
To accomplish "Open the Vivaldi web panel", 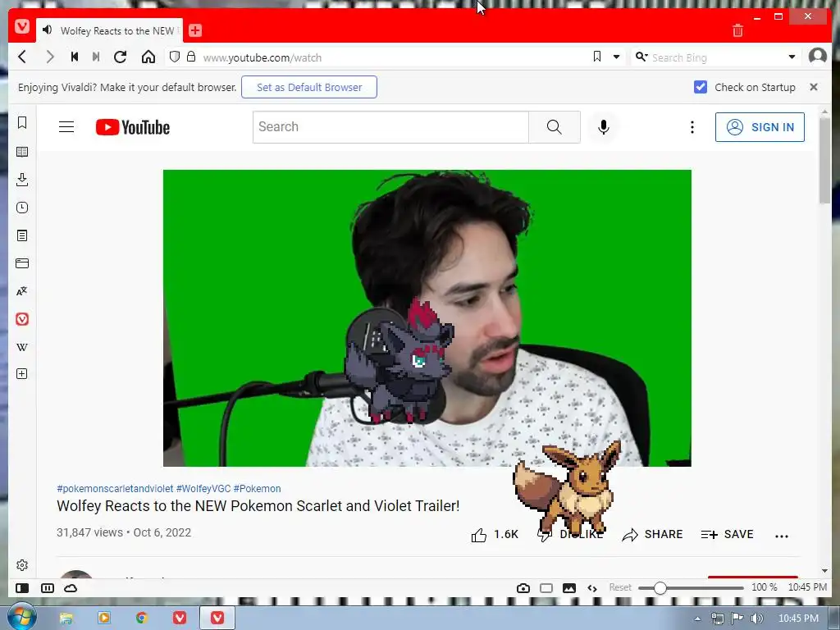I will (x=22, y=319).
